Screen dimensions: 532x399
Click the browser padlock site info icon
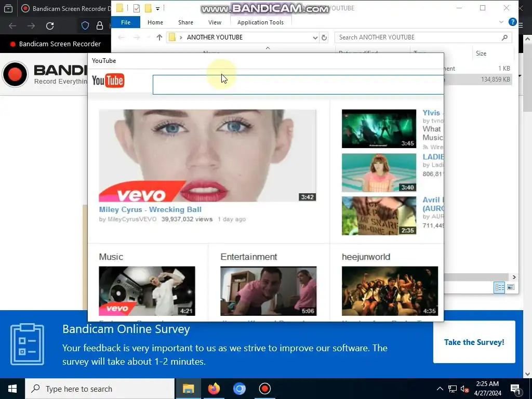pyautogui.click(x=100, y=26)
